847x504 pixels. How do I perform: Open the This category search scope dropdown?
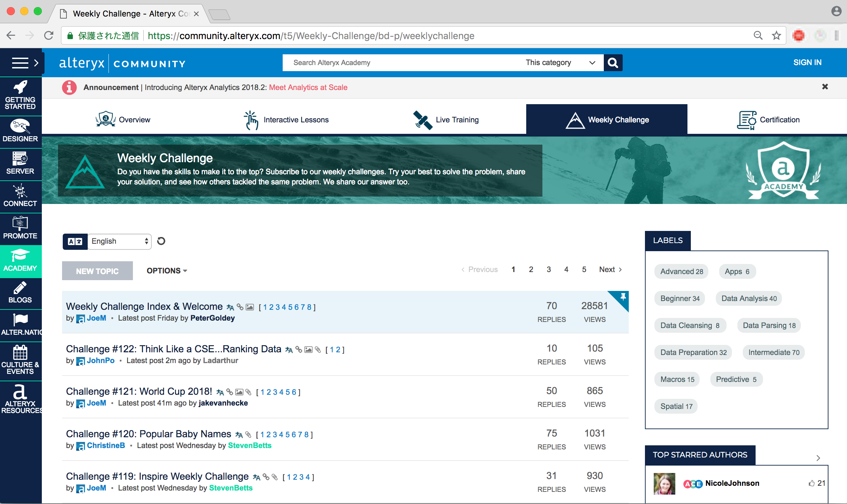pyautogui.click(x=561, y=63)
